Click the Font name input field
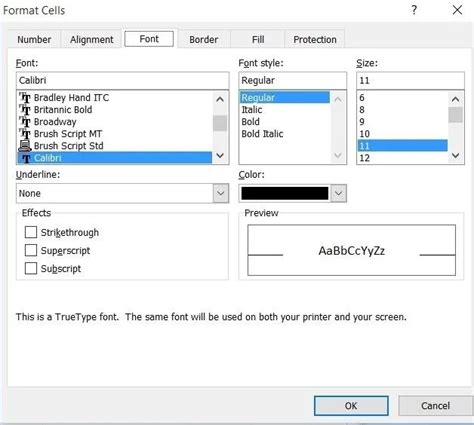 122,80
